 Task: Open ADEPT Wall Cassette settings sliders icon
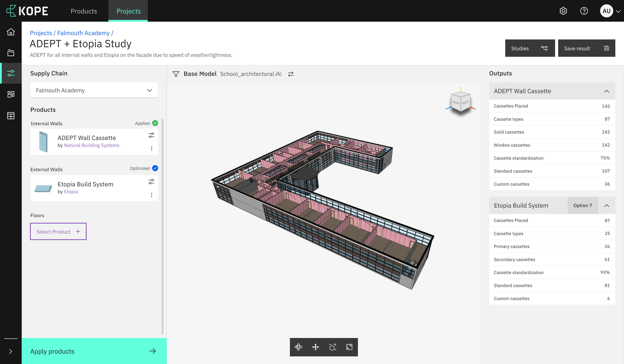point(151,135)
